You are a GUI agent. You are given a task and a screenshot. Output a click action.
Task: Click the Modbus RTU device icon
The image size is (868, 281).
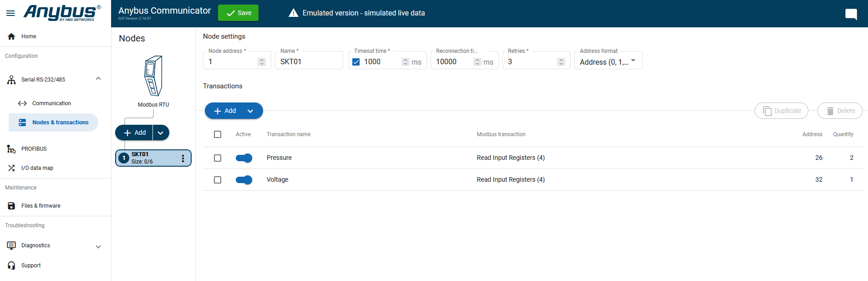click(x=153, y=76)
